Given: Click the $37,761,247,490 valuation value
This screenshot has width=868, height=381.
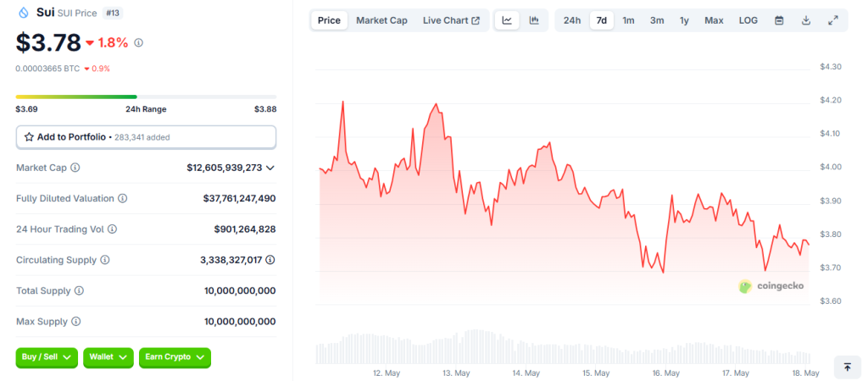Looking at the screenshot, I should [x=239, y=198].
